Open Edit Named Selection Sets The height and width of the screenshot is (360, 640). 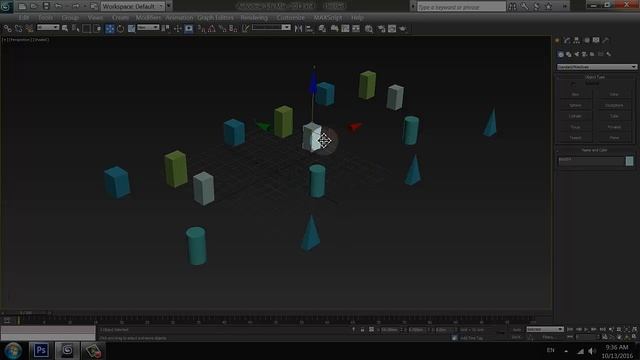coord(245,29)
